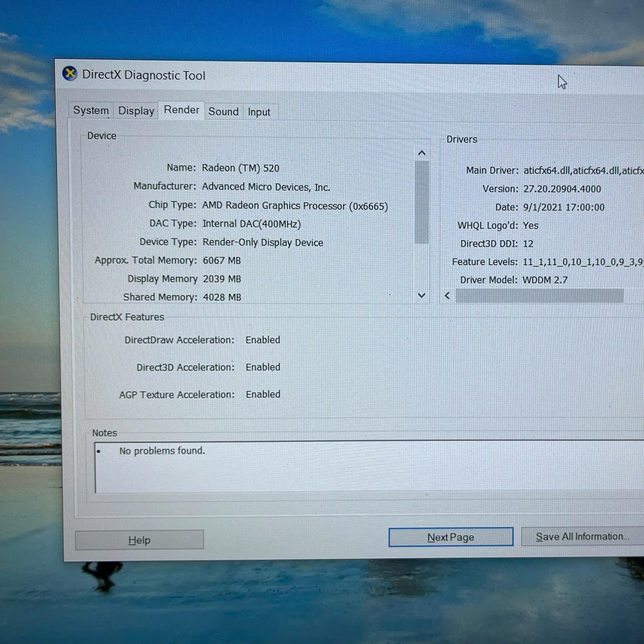Click driver date 9/1/2021 17:00:00
This screenshot has width=644, height=644.
coord(564,207)
